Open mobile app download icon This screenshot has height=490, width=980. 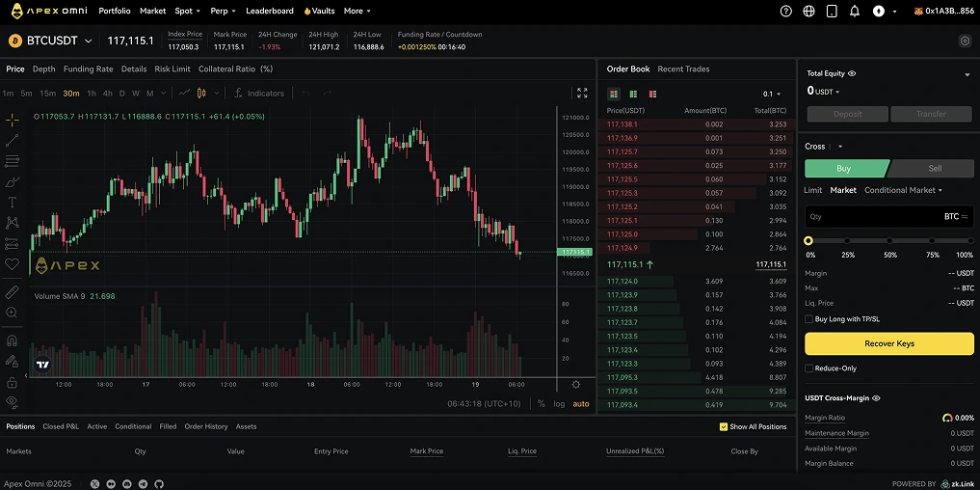click(832, 12)
